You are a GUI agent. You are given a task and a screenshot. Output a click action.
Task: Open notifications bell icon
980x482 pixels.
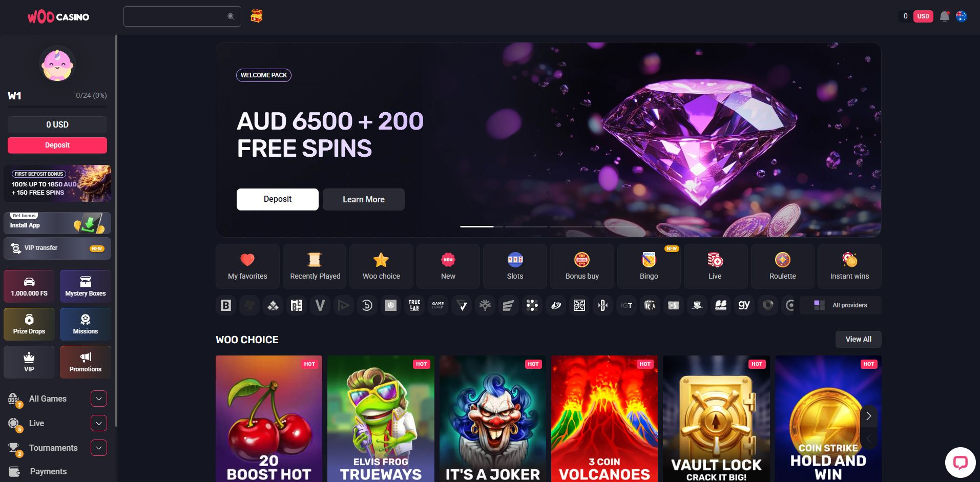tap(945, 16)
